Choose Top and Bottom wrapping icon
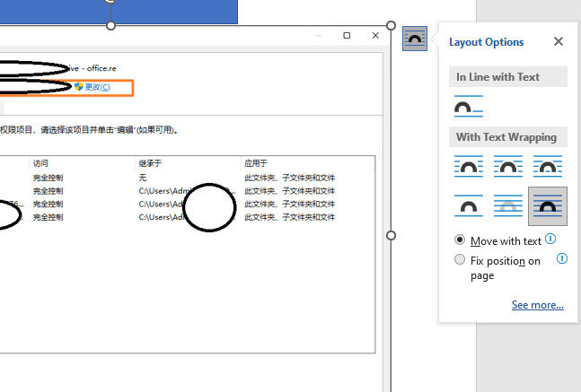581x392 pixels. pyautogui.click(x=469, y=205)
